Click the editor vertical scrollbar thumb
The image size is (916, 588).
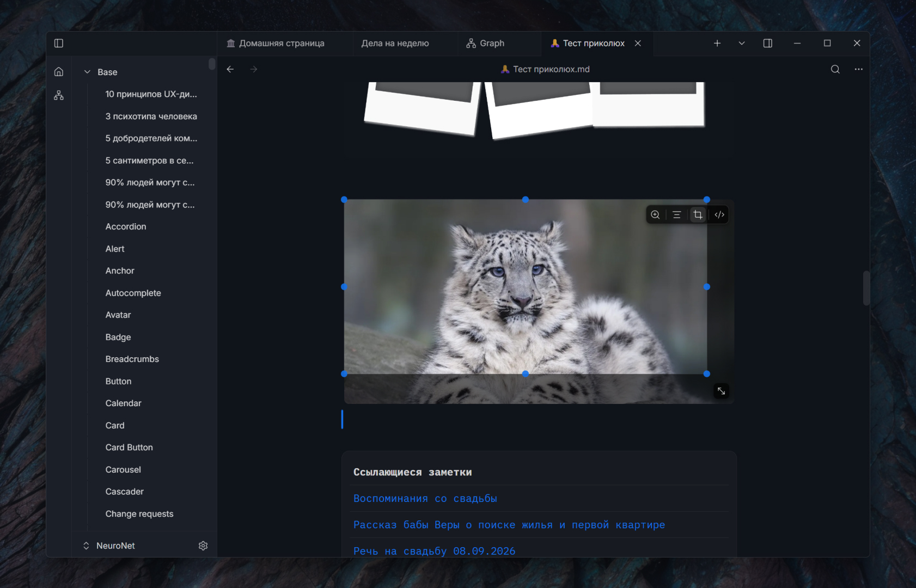(x=866, y=288)
